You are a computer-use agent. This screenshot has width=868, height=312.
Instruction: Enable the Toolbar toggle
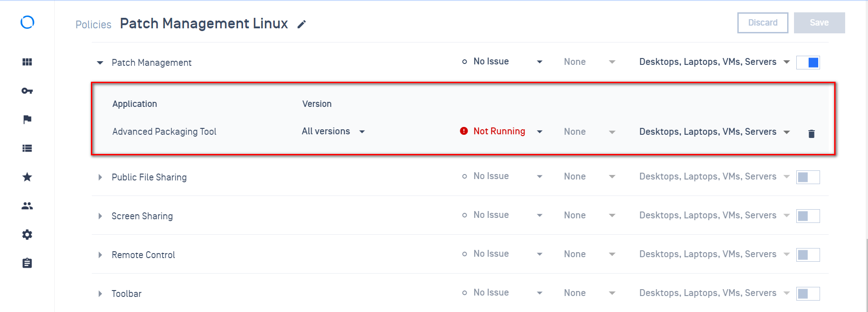(x=808, y=294)
